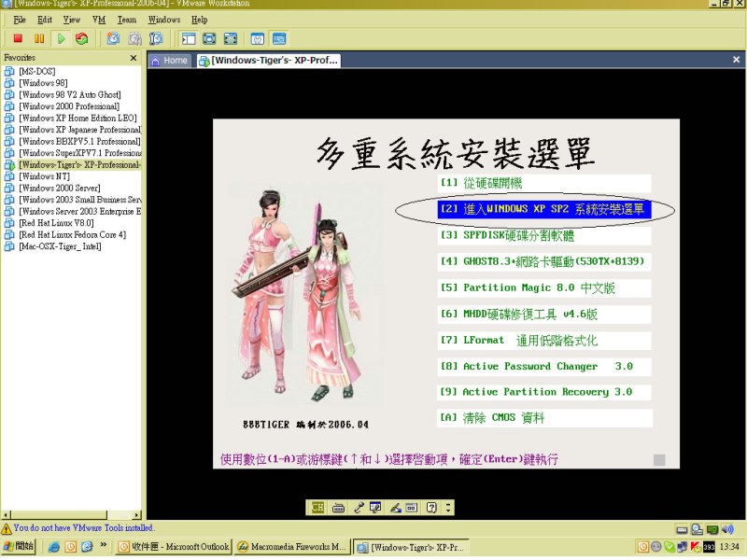This screenshot has height=560, width=747.
Task: Click the Favorites scrollbar right arrow
Action: 137,515
